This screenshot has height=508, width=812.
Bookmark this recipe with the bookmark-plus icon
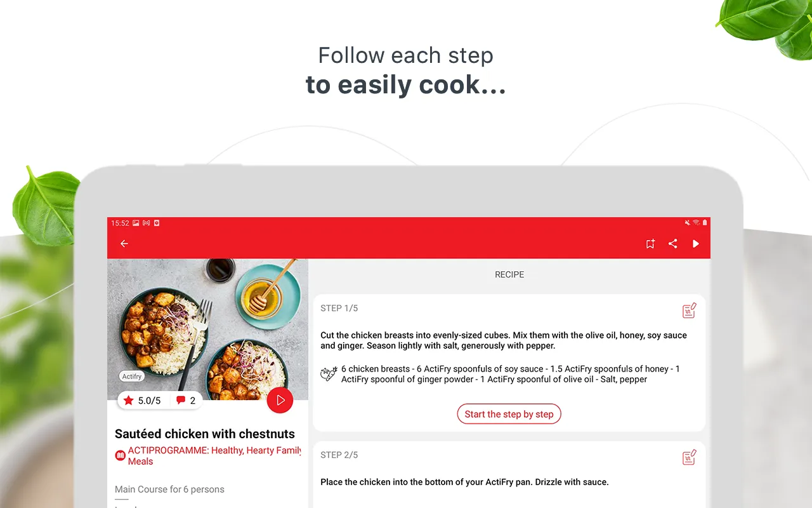[650, 244]
